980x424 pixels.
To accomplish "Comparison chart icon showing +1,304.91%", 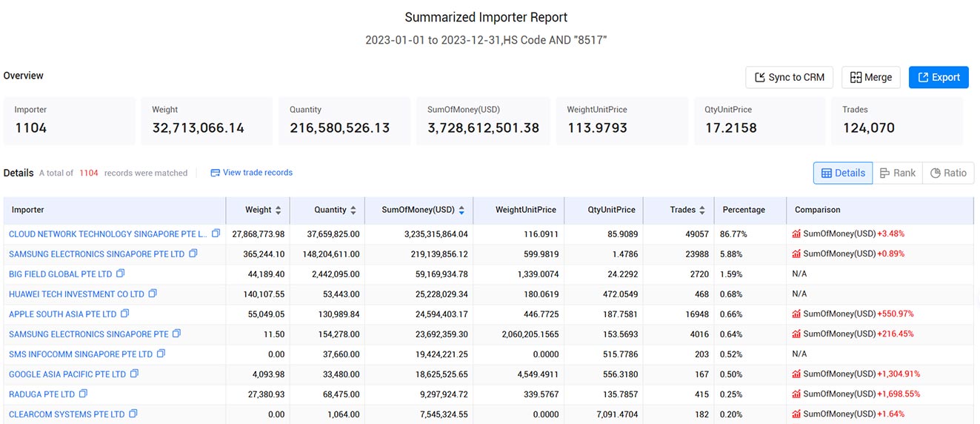I will [796, 374].
